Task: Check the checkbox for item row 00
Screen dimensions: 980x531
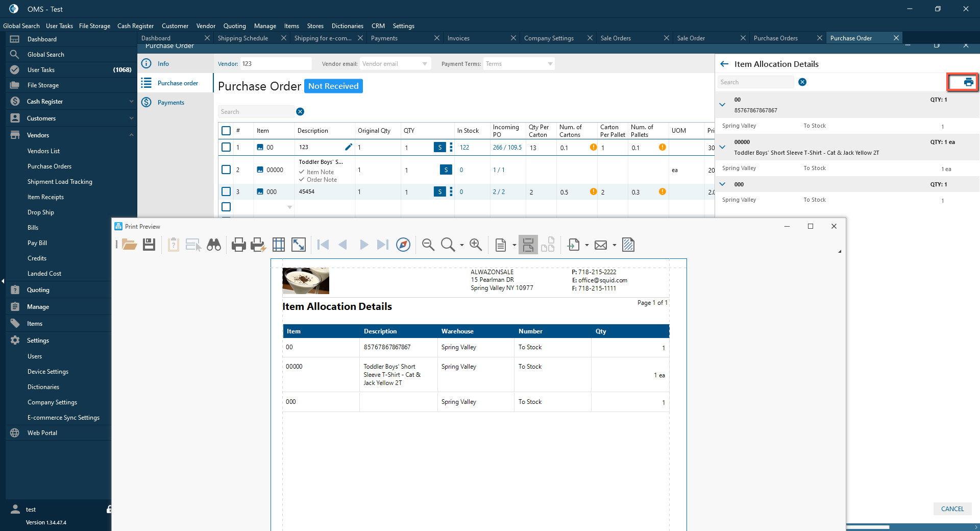Action: (x=226, y=147)
